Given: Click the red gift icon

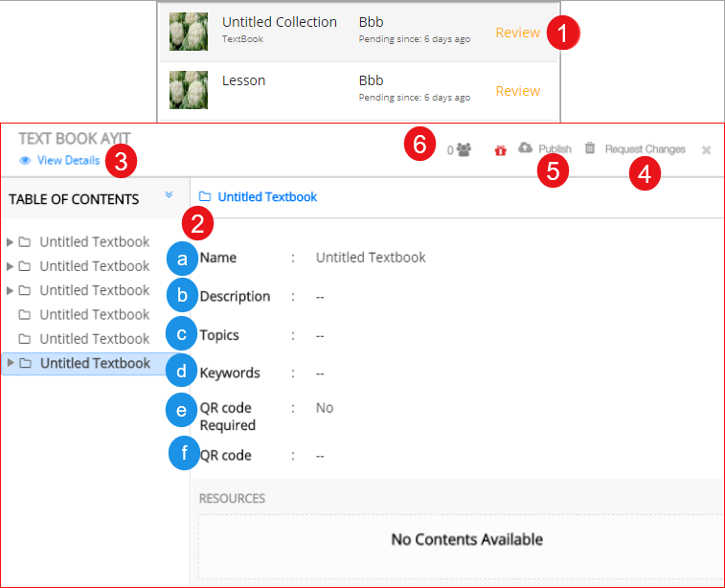Looking at the screenshot, I should point(500,150).
